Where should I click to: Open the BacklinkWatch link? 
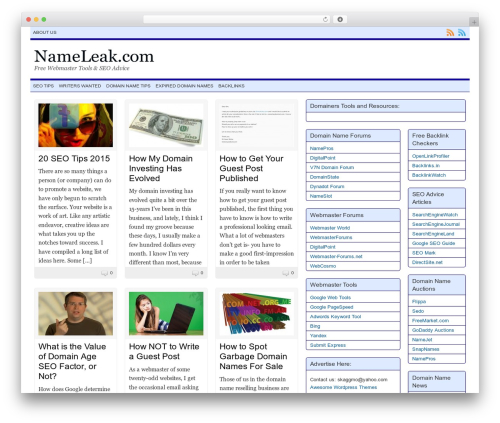tap(429, 175)
